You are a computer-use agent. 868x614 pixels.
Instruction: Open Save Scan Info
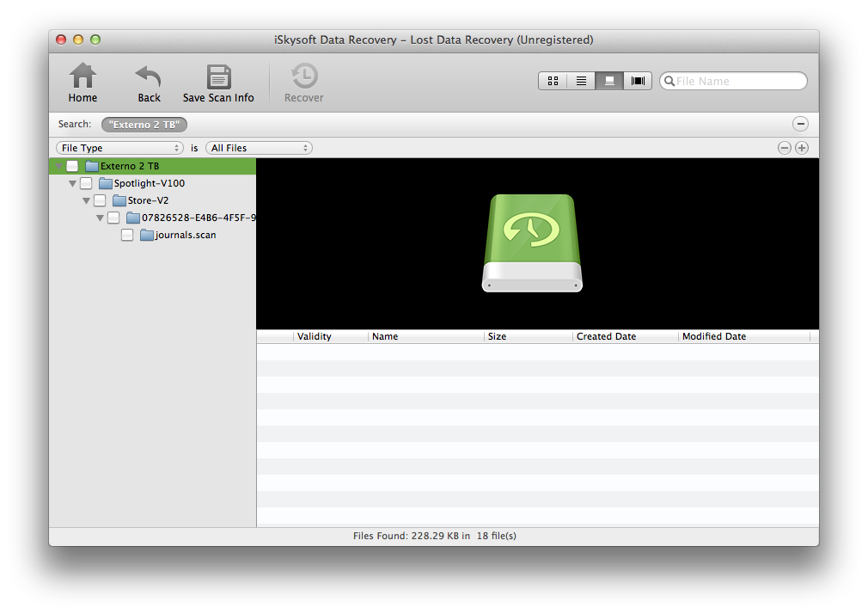(218, 83)
